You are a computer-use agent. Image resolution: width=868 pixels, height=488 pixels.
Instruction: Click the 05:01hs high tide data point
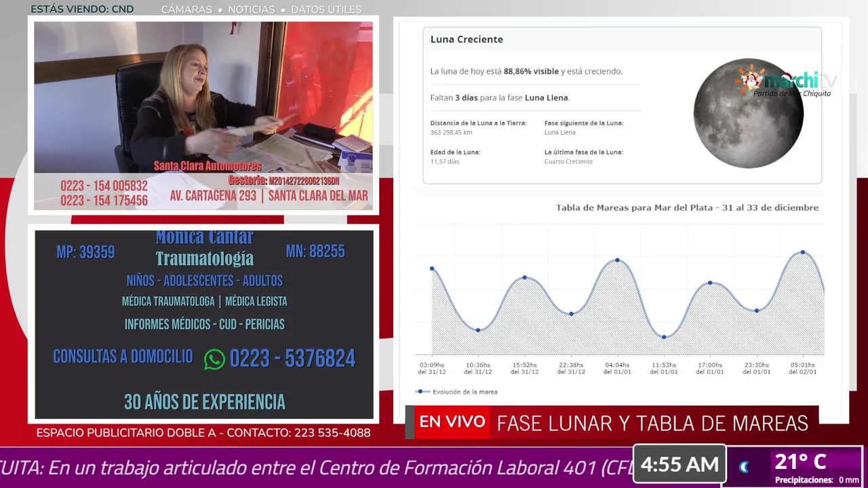pyautogui.click(x=803, y=252)
